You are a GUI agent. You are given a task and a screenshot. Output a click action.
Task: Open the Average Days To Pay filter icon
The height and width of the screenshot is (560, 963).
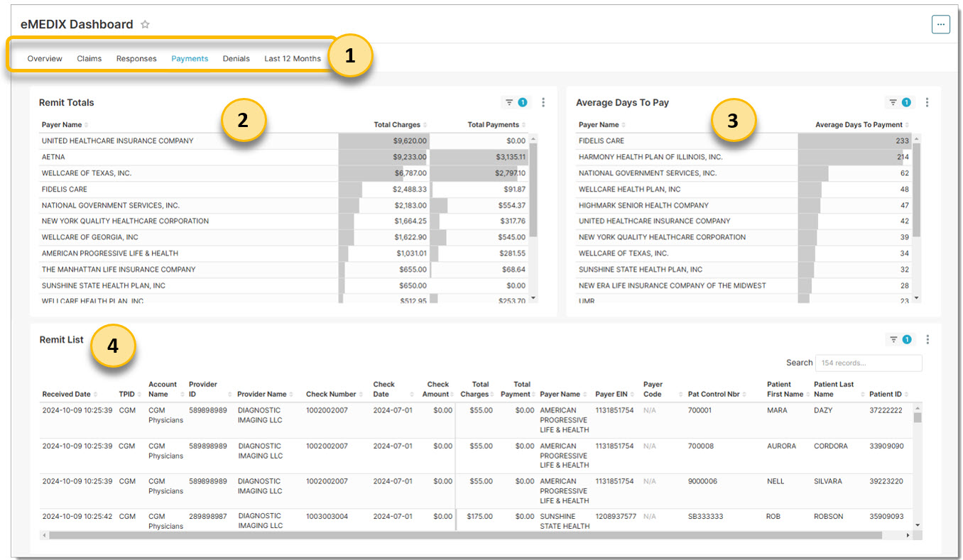(893, 102)
